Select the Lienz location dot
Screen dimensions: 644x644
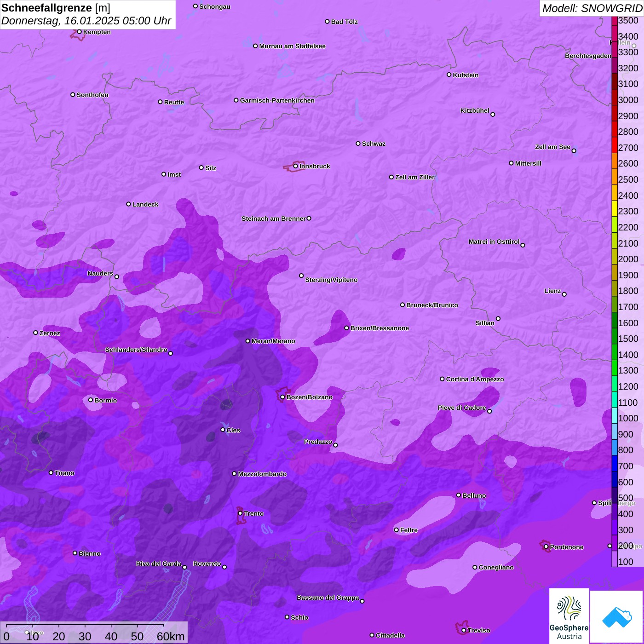coord(564,294)
